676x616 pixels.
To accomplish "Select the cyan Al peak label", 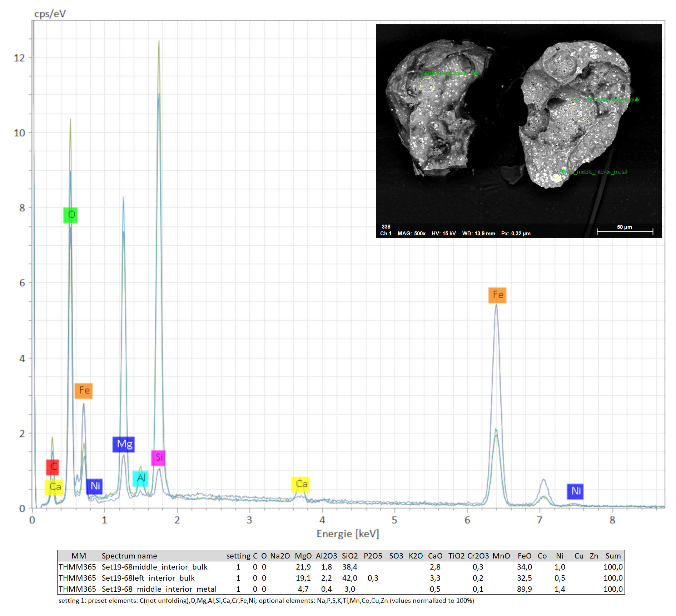I will tap(140, 479).
